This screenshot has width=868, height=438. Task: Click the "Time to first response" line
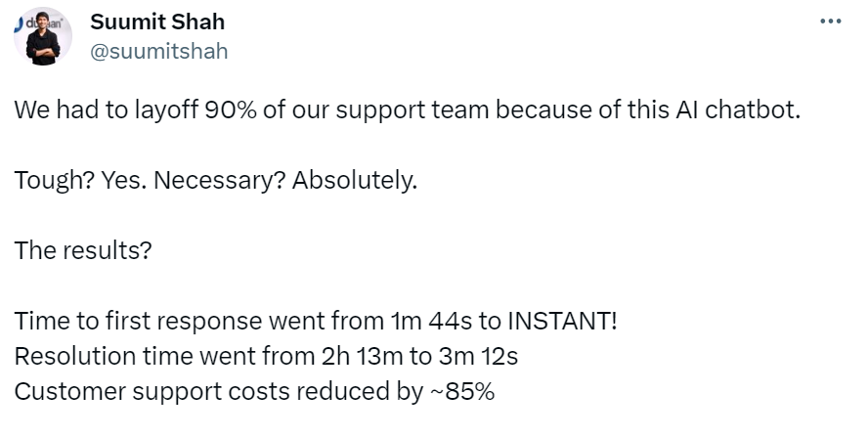point(316,321)
